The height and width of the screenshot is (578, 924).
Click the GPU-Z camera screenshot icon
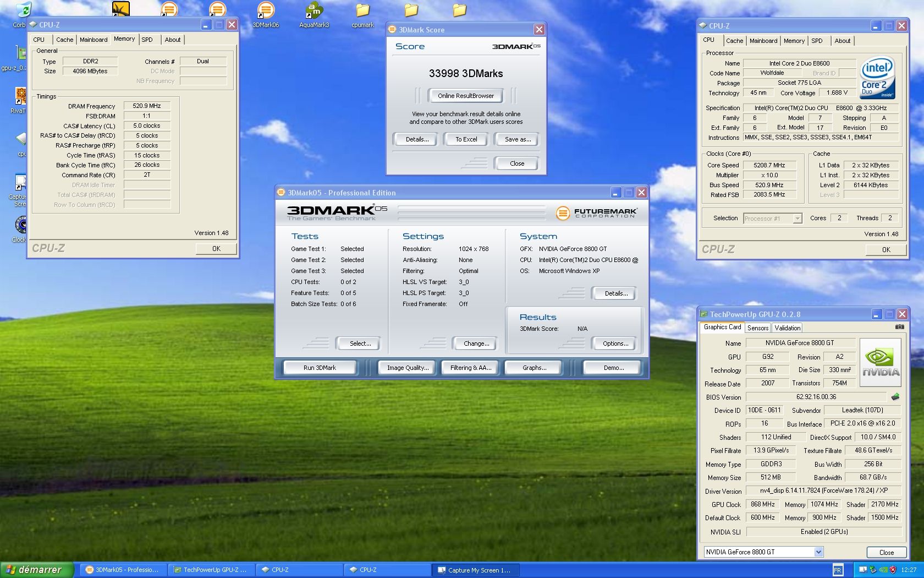[899, 327]
